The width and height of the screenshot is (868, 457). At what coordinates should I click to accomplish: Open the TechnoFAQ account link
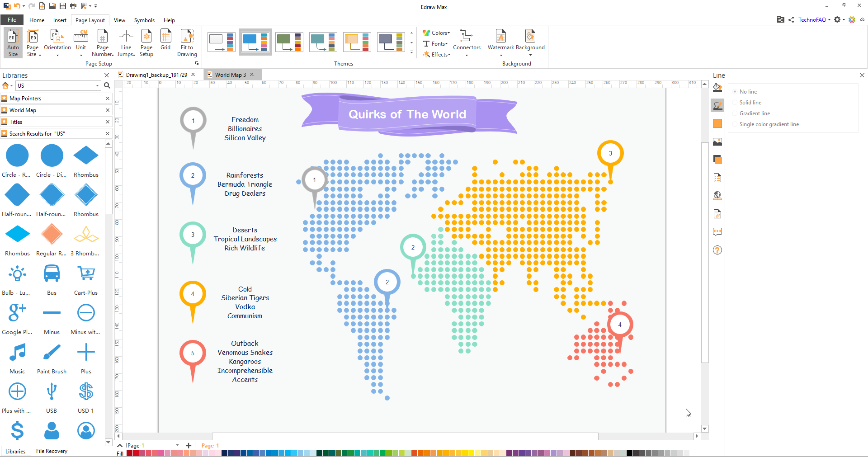click(x=812, y=19)
